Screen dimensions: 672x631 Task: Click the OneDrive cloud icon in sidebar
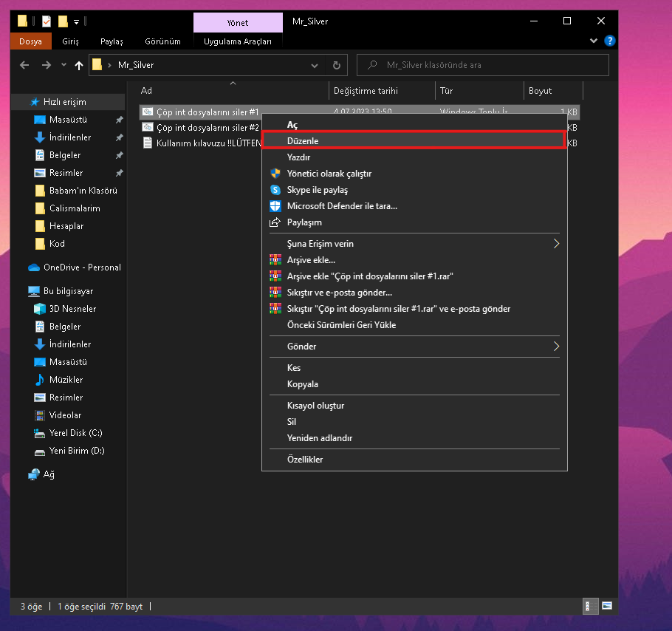point(34,267)
